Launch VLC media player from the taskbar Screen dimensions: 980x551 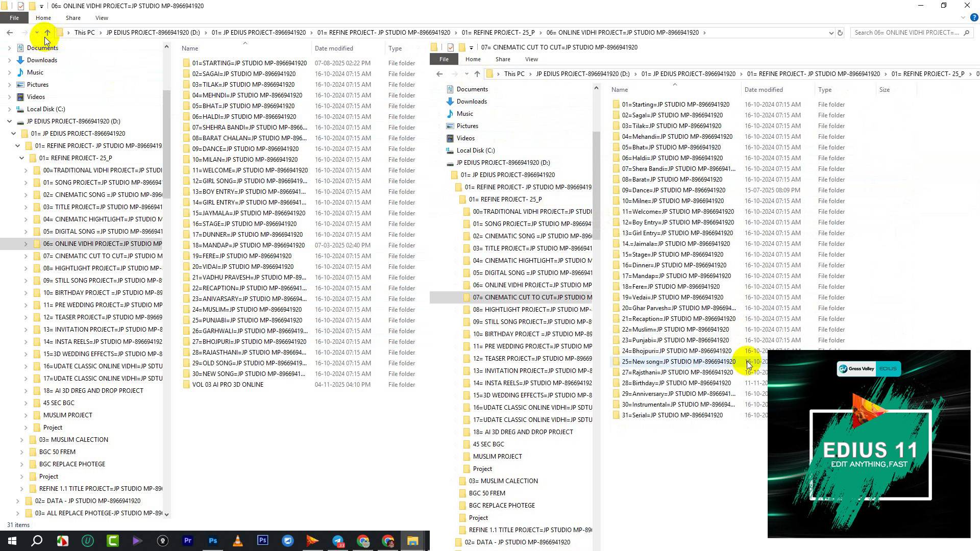(x=238, y=541)
